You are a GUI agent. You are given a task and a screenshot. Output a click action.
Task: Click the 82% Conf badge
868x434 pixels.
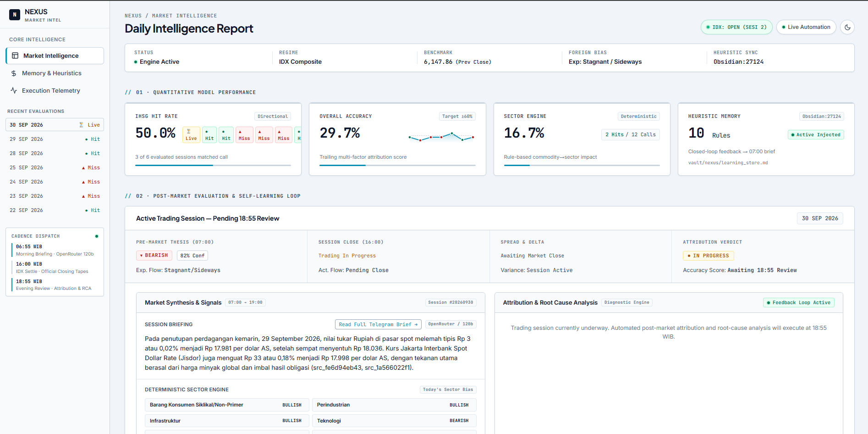(x=192, y=256)
